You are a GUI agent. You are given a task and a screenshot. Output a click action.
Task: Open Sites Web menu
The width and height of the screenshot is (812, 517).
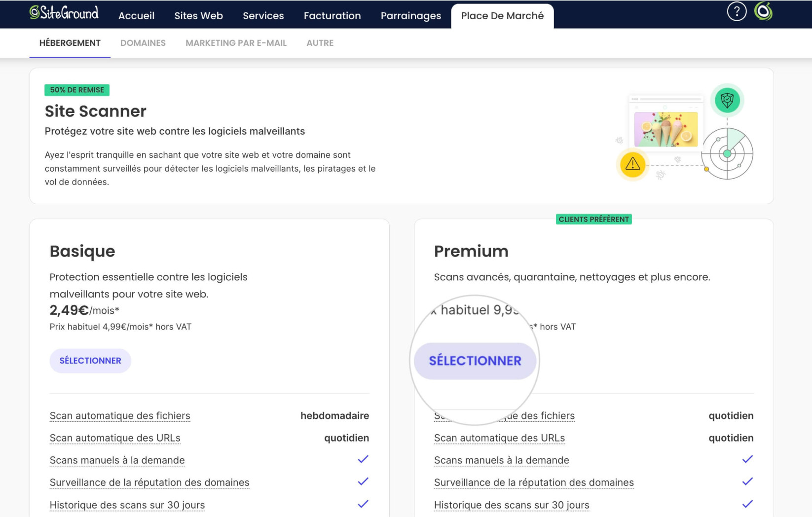coord(198,16)
